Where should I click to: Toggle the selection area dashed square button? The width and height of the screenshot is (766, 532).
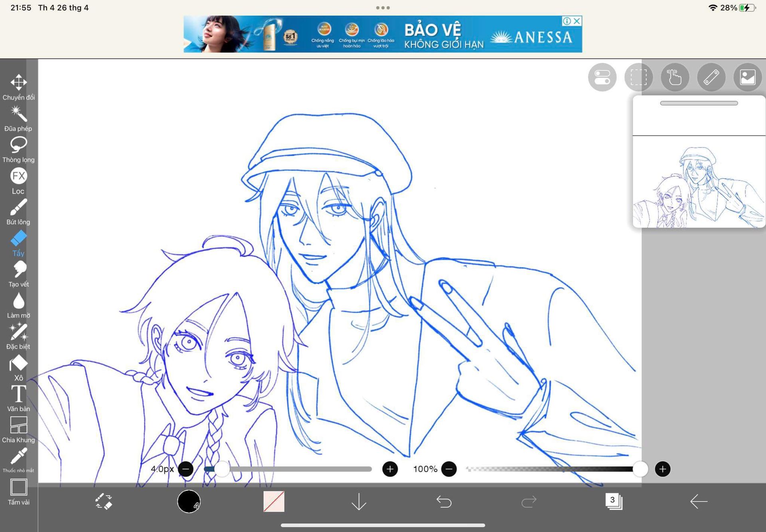tap(638, 77)
